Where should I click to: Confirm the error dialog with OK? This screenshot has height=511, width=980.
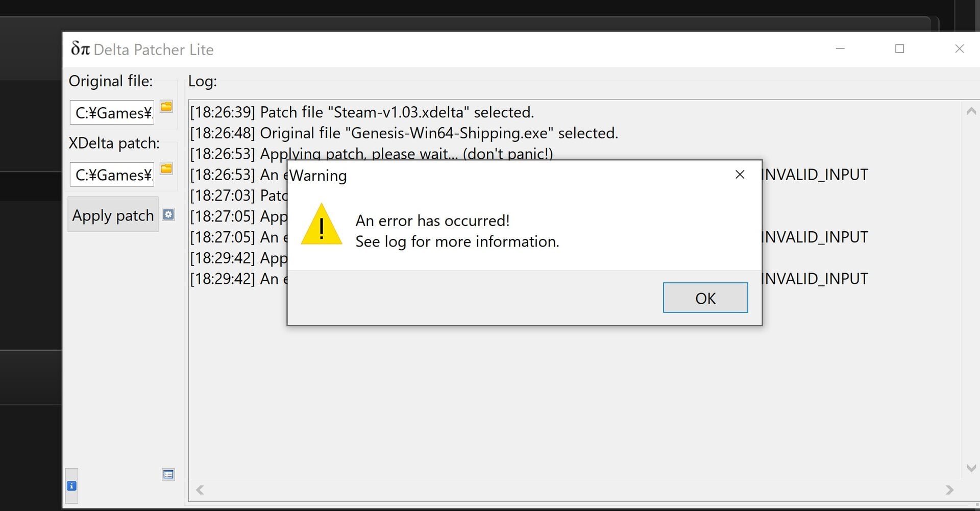(705, 298)
